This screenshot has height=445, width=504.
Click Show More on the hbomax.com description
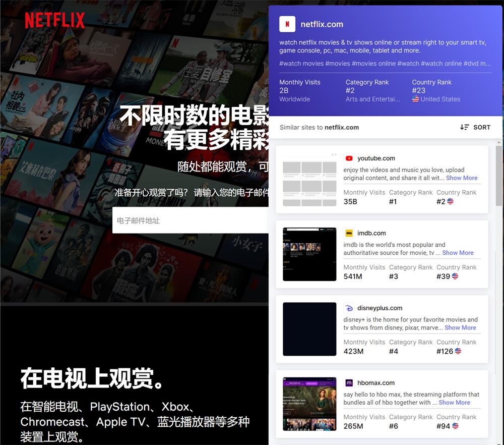(454, 402)
